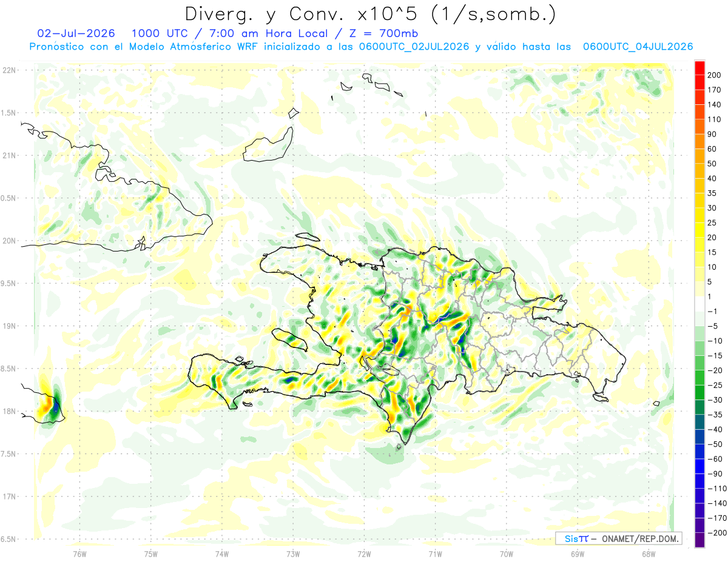This screenshot has width=728, height=562.
Task: Click the white colorbar segment between 1 and -1
Action: click(699, 304)
